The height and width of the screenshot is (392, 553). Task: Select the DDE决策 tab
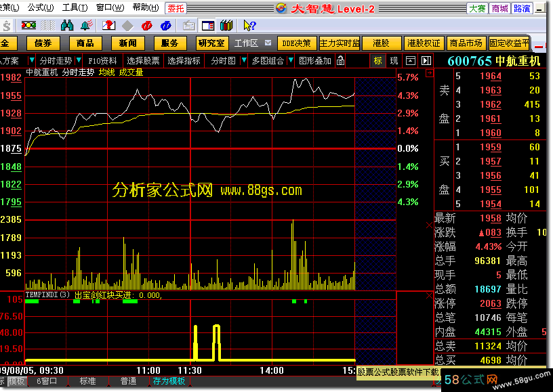(x=297, y=43)
